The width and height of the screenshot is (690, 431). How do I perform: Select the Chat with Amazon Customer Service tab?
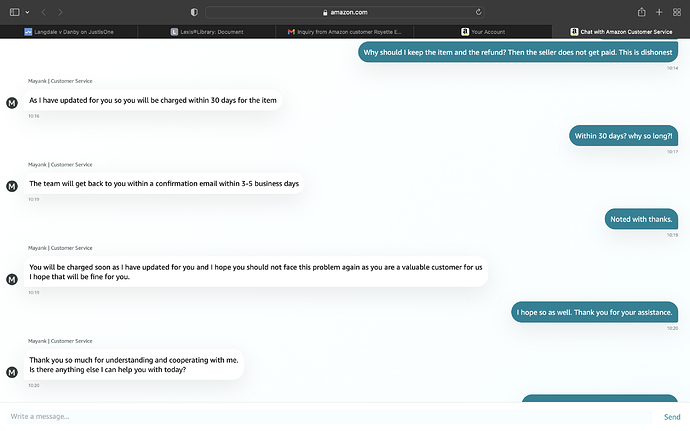click(620, 32)
